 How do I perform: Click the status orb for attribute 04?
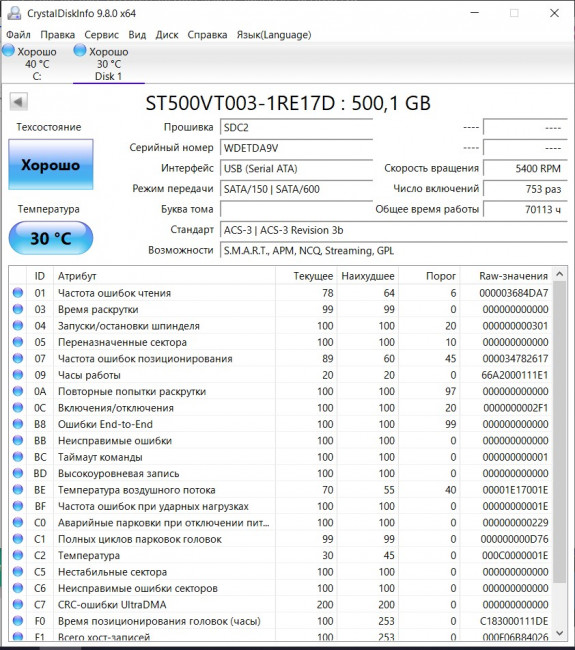point(18,325)
